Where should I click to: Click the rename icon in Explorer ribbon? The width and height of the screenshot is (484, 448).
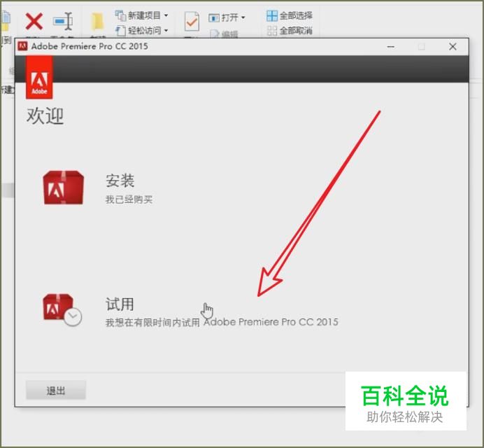click(63, 21)
